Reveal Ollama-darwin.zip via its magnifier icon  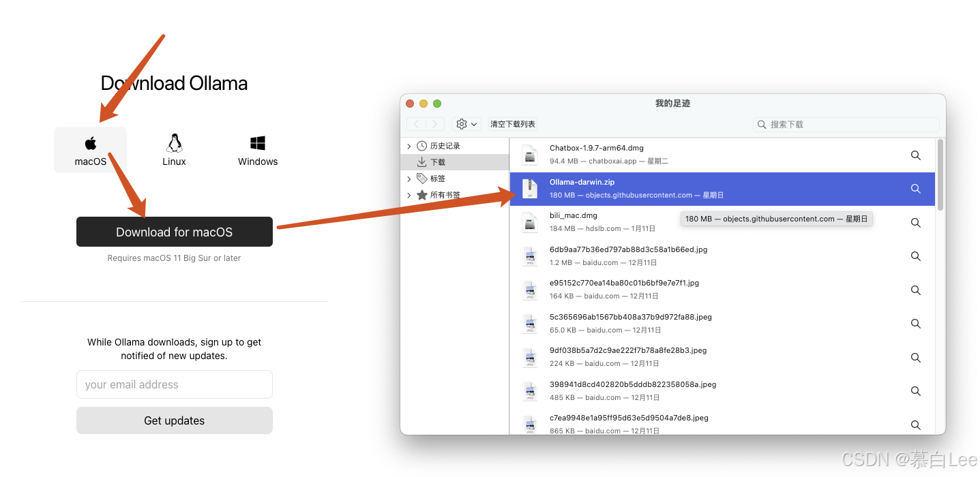pos(916,189)
